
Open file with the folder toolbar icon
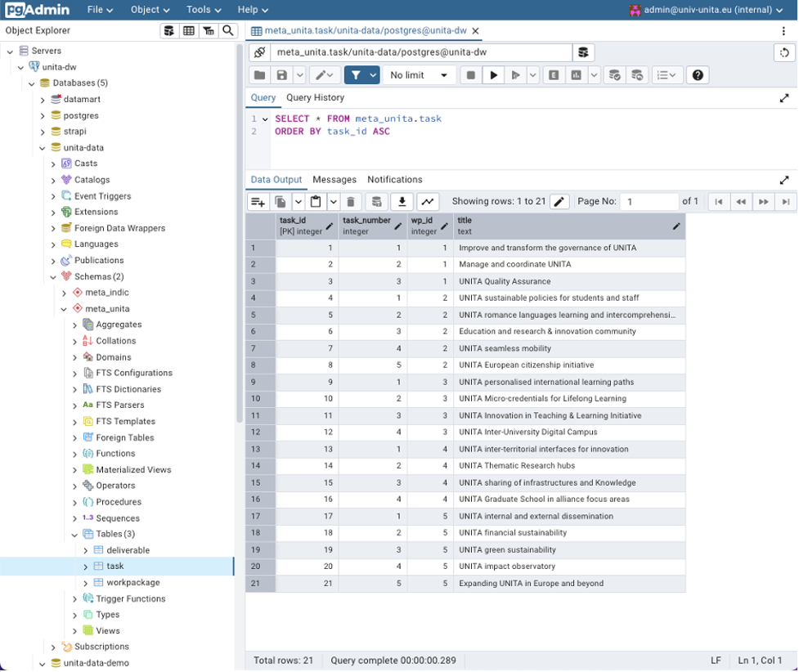pos(260,75)
